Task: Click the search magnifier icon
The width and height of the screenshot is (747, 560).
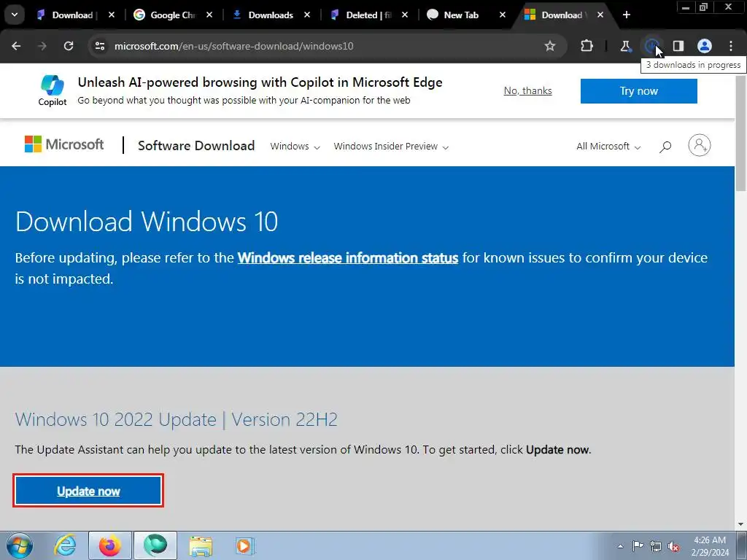Action: coord(665,147)
